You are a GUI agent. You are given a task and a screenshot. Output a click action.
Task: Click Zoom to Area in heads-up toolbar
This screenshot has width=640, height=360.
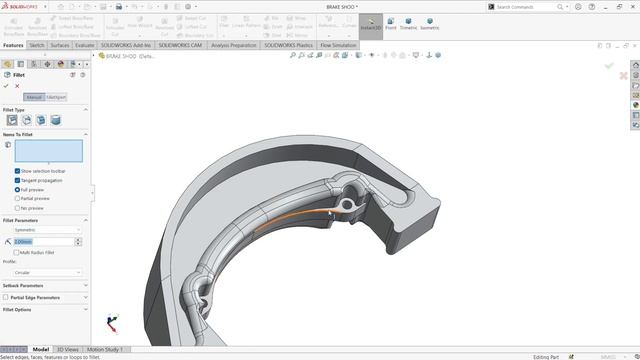[301, 55]
